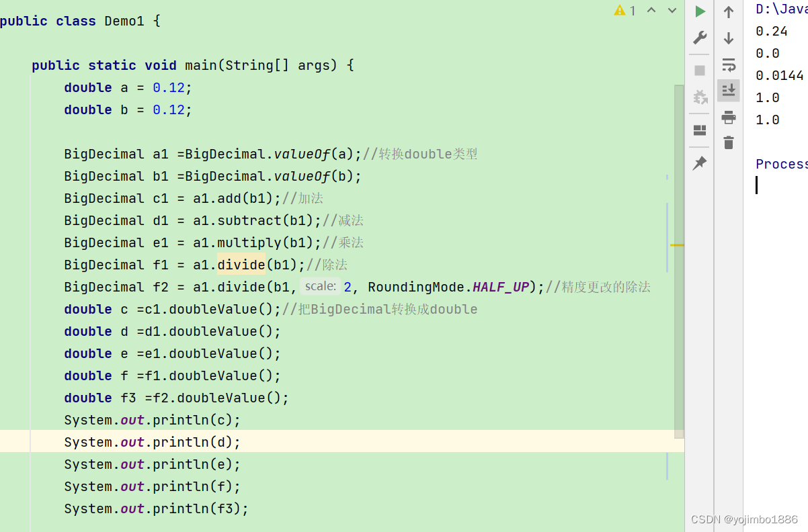Click the Stop process icon

point(699,69)
